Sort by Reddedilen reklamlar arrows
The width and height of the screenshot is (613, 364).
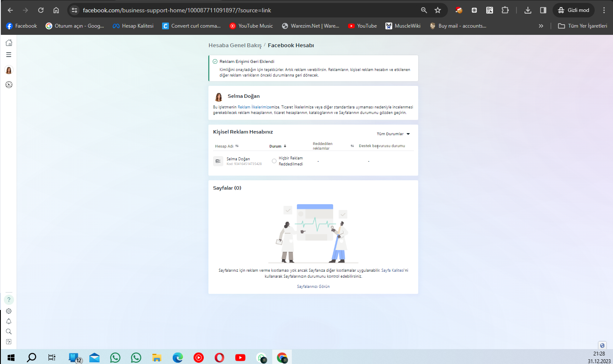tap(352, 146)
